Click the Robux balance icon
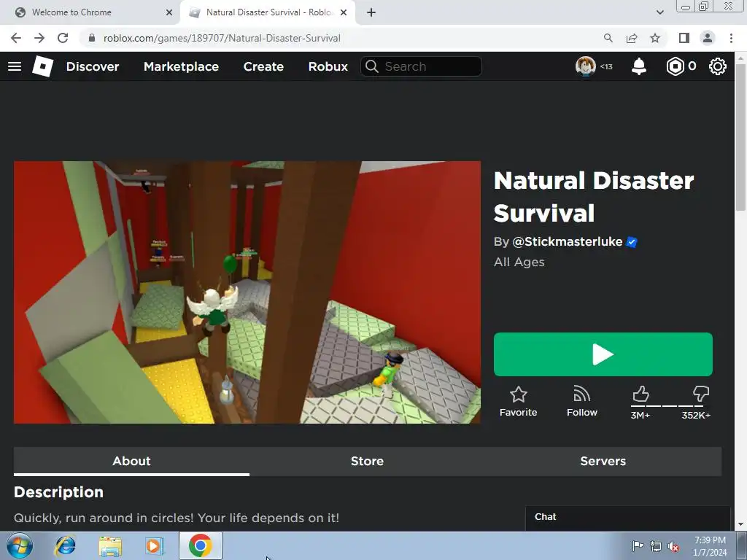 point(675,66)
